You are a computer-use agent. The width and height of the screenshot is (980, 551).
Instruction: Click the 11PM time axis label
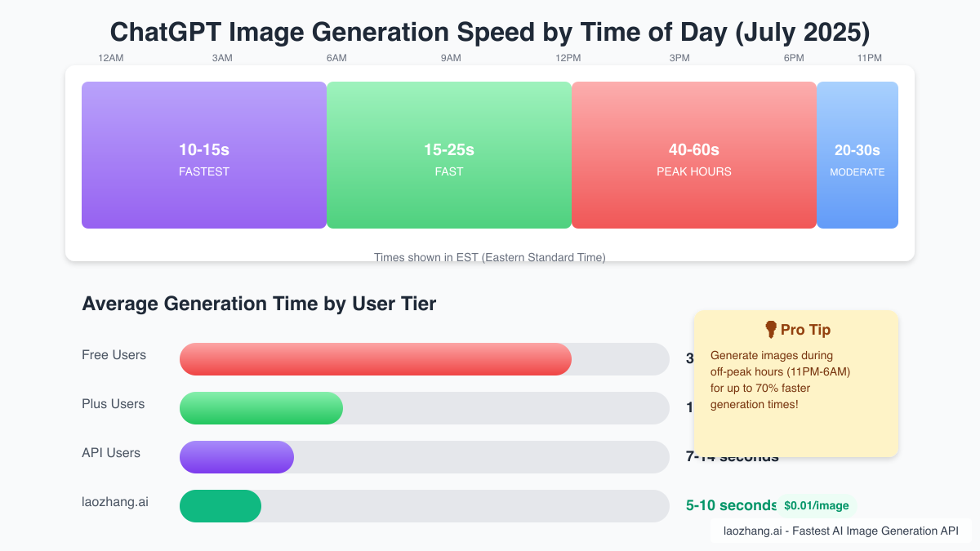point(870,58)
